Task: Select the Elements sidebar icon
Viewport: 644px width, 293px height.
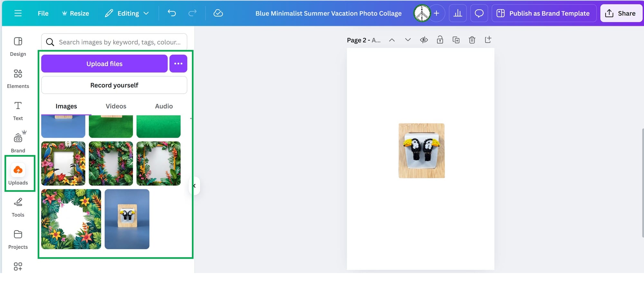Action: [18, 77]
